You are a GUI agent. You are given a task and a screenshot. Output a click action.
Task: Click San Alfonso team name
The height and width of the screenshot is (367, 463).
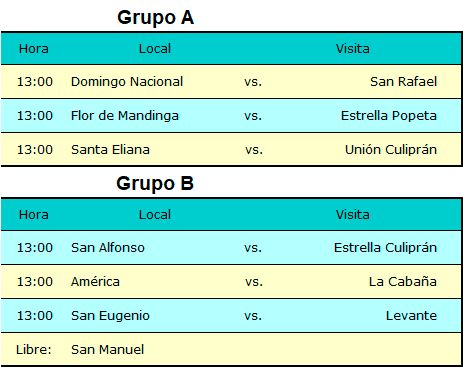coord(108,248)
